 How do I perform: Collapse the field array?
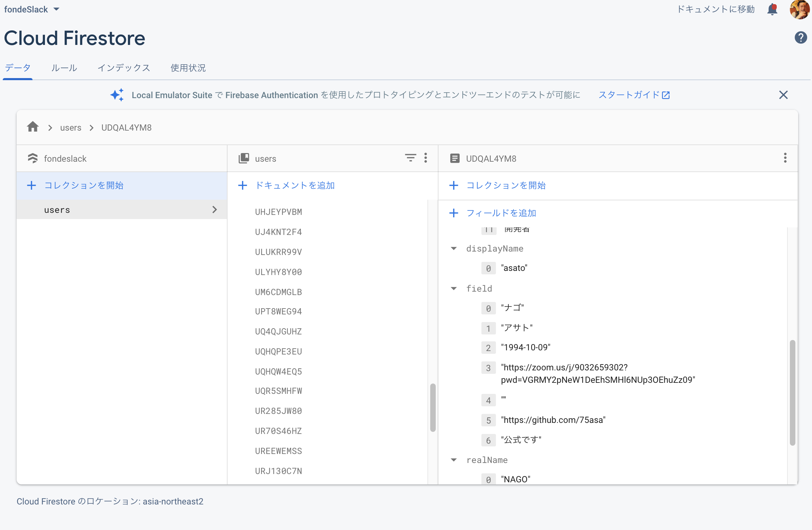454,288
